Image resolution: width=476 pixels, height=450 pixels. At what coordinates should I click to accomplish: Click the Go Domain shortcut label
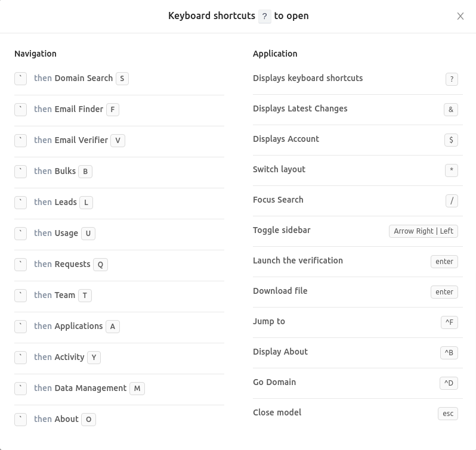pyautogui.click(x=274, y=382)
